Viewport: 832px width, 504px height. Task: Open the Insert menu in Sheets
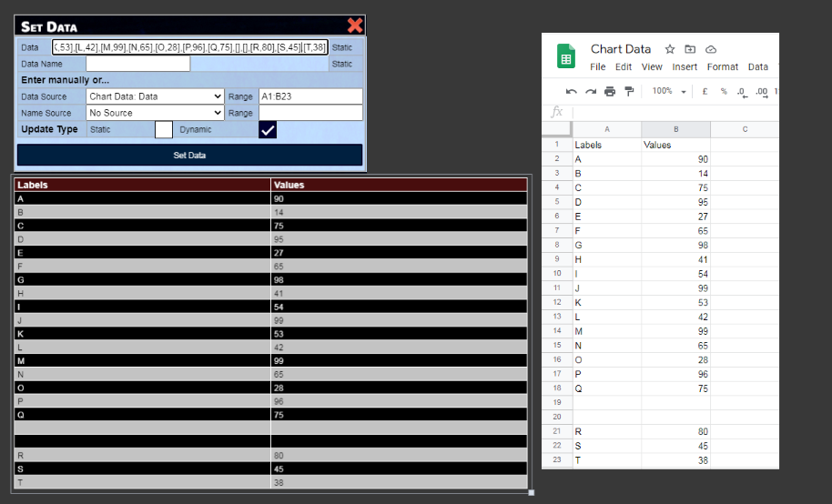(x=685, y=66)
